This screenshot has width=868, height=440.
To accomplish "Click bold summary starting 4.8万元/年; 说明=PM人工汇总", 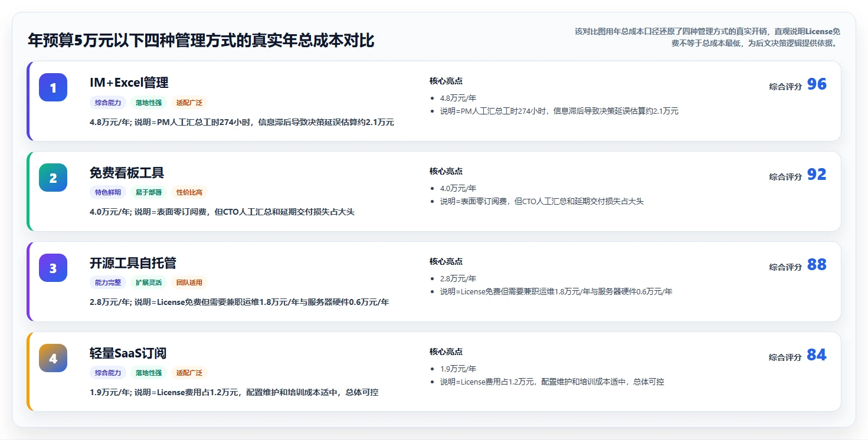I will (242, 122).
